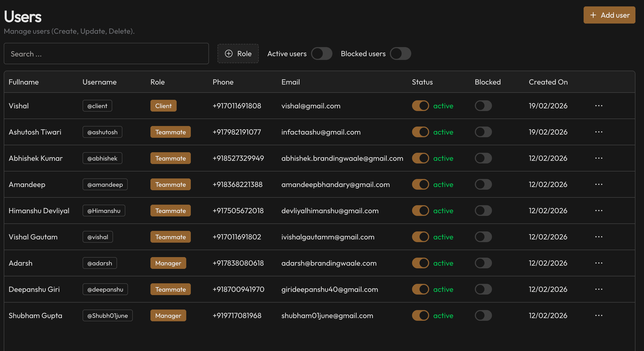Click the email amandeepbhandary@gmail.com
This screenshot has width=644, height=351.
coord(336,184)
